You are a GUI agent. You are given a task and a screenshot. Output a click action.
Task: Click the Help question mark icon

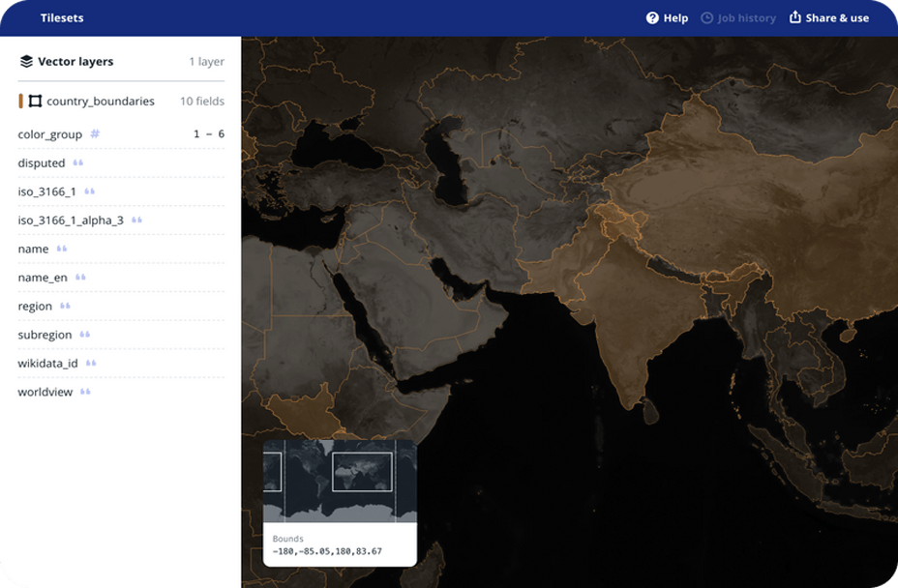[652, 18]
